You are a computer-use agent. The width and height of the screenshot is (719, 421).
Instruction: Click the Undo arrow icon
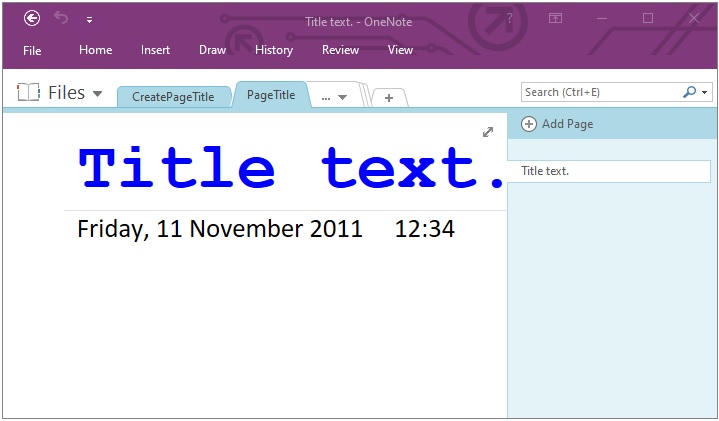click(x=61, y=18)
